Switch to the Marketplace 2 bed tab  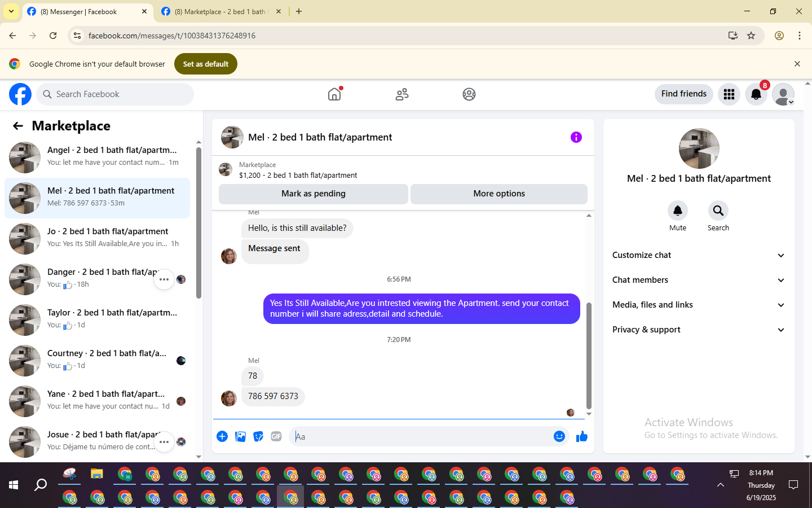(222, 12)
